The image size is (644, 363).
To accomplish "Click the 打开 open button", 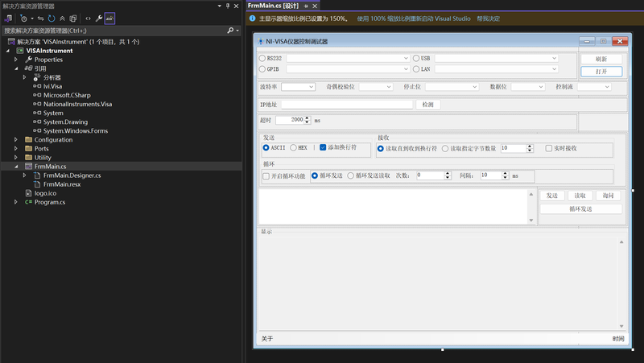I will coord(601,72).
